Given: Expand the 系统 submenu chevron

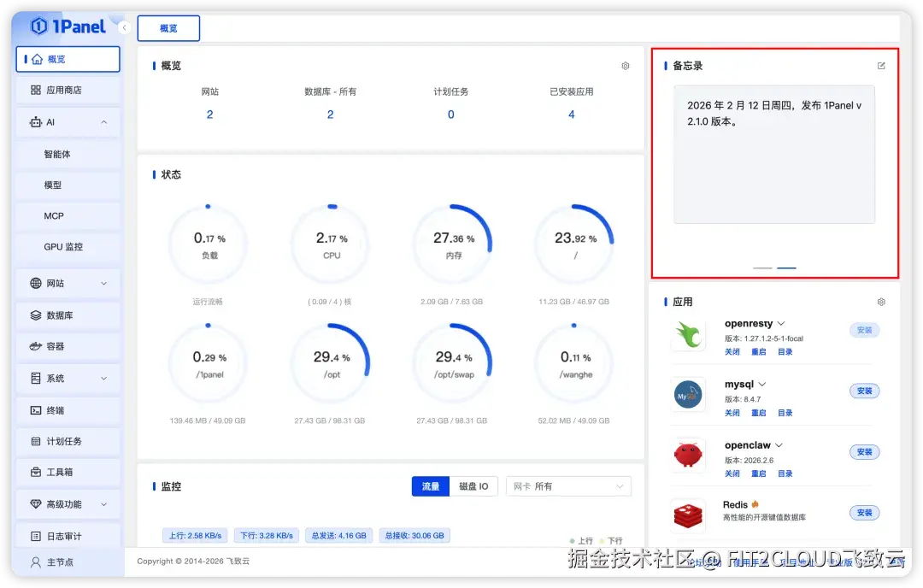Looking at the screenshot, I should click(104, 378).
